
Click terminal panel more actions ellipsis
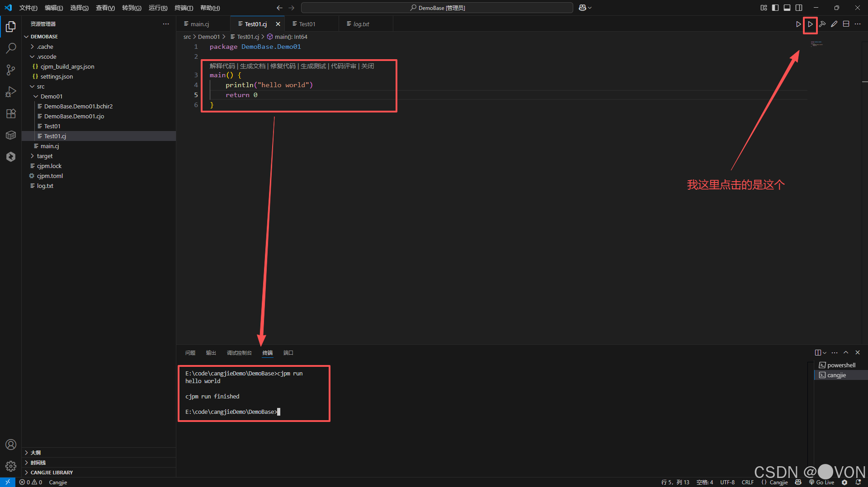coord(835,353)
